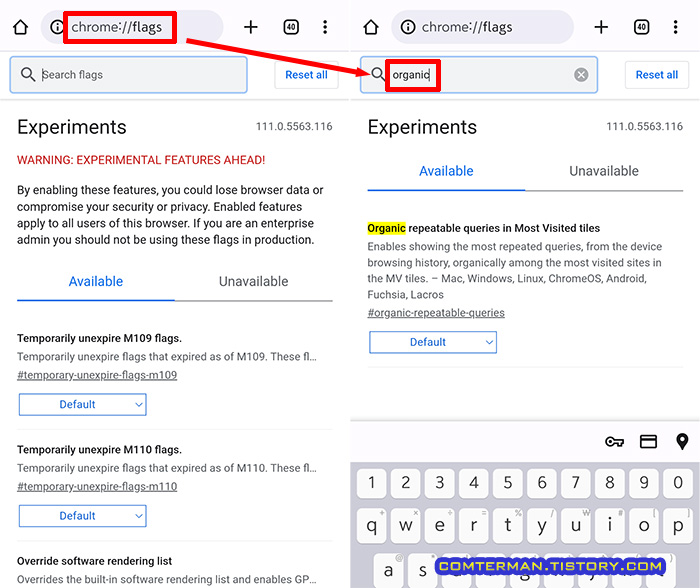Tap the number key 0 on keyboard

[x=678, y=483]
